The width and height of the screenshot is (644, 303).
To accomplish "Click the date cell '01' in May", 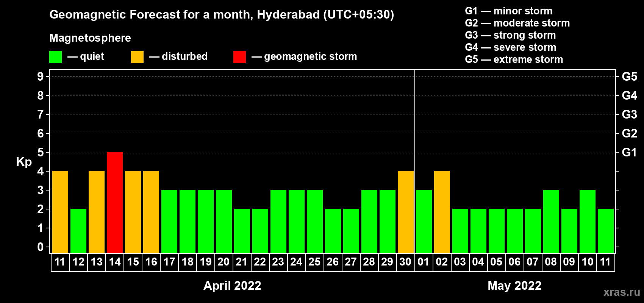I will click(x=424, y=262).
